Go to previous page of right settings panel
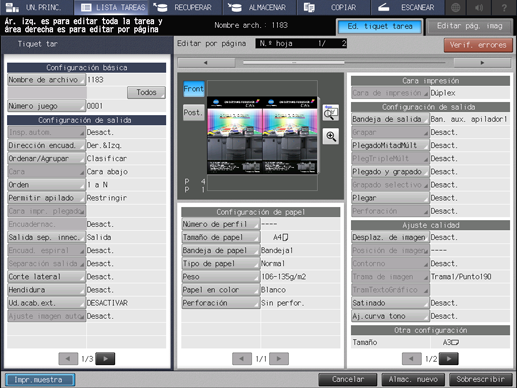The image size is (517, 388). [x=412, y=359]
